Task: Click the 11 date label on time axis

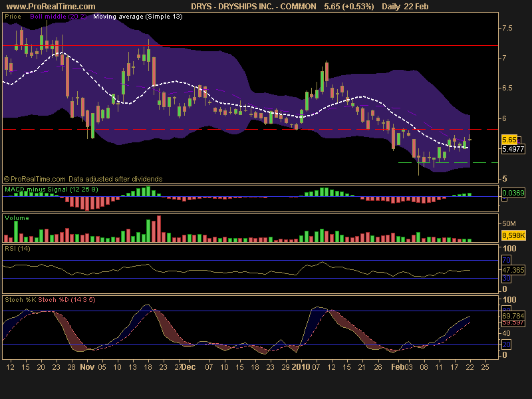Action: coord(439,367)
